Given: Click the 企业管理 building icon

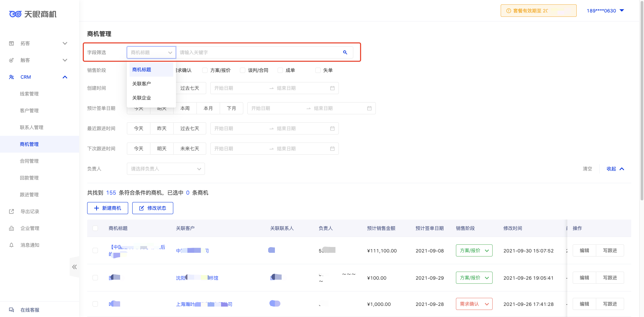Looking at the screenshot, I should 11,228.
